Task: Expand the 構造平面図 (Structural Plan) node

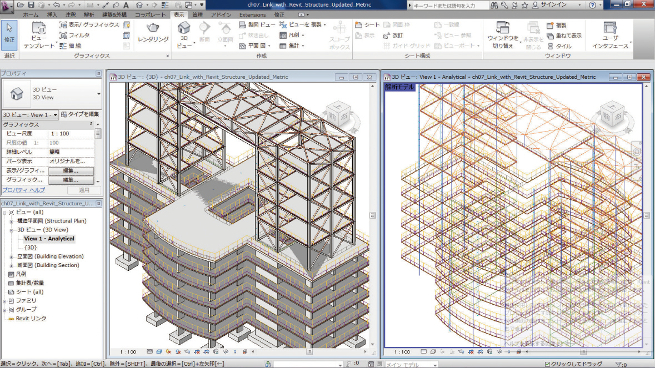Action: [x=11, y=221]
